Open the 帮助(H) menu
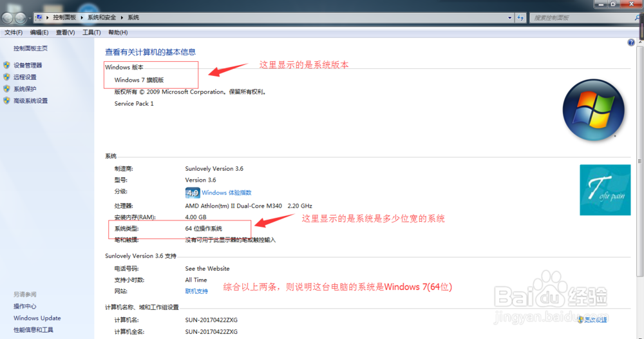Screen dimensions: 644x339 pyautogui.click(x=118, y=32)
